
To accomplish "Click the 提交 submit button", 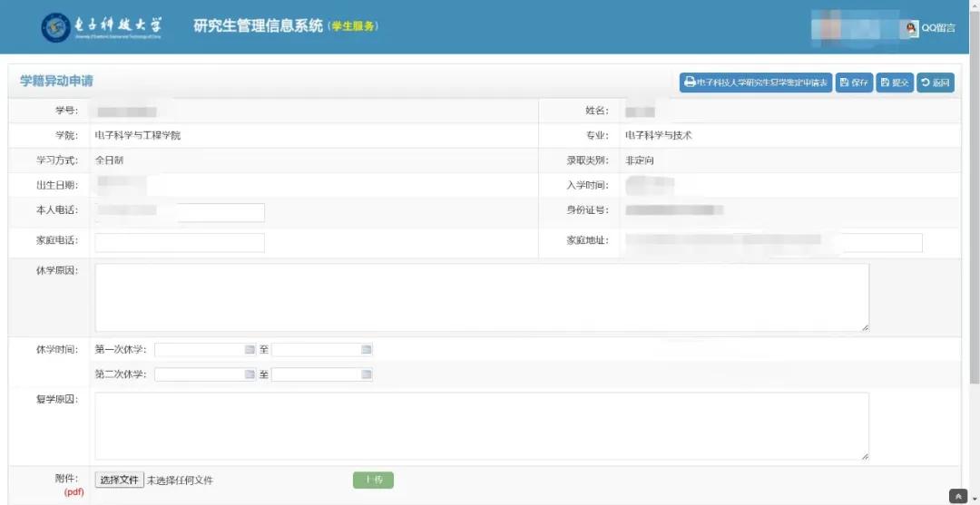I will [894, 83].
